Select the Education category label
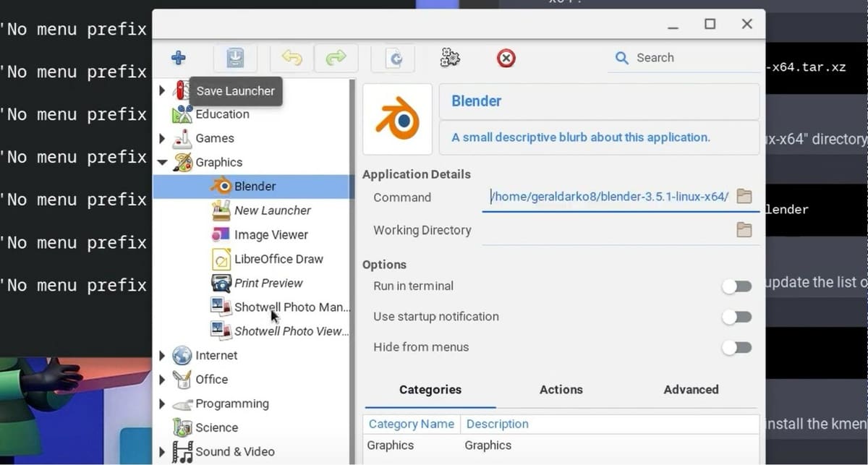This screenshot has height=465, width=868. pyautogui.click(x=222, y=114)
